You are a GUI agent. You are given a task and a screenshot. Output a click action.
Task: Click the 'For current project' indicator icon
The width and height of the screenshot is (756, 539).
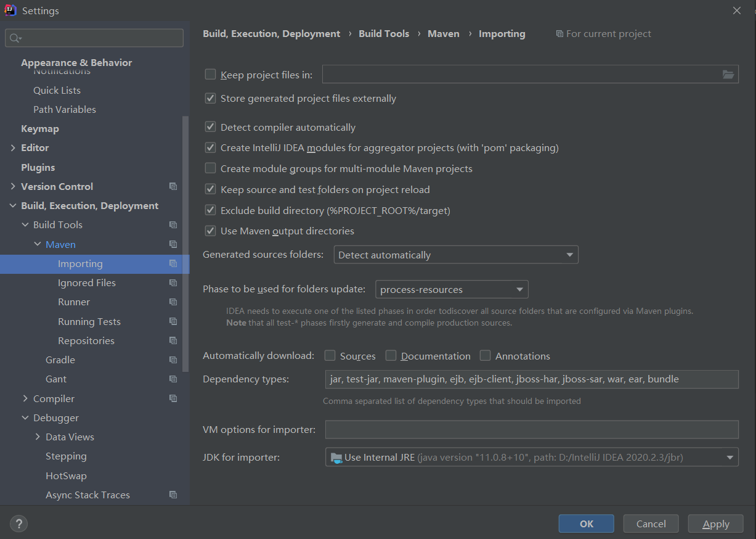[x=559, y=33]
